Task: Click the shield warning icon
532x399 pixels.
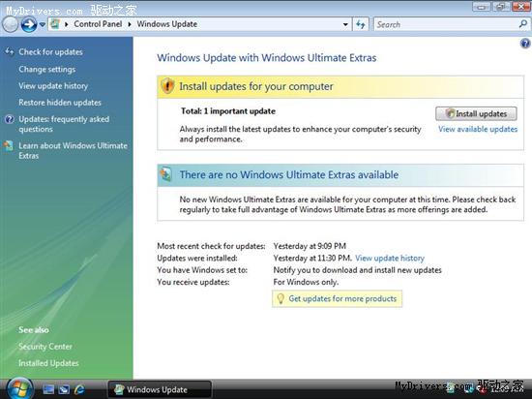Action: [x=167, y=86]
